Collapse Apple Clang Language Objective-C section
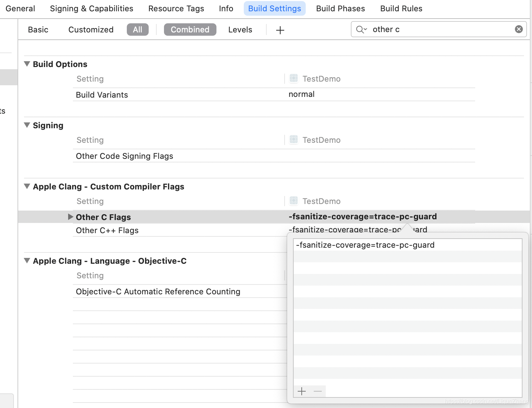Image resolution: width=532 pixels, height=408 pixels. 27,260
